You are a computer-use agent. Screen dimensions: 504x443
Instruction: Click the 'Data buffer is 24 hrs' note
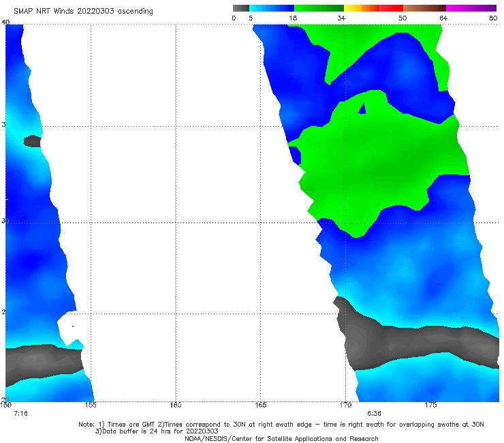(x=157, y=431)
